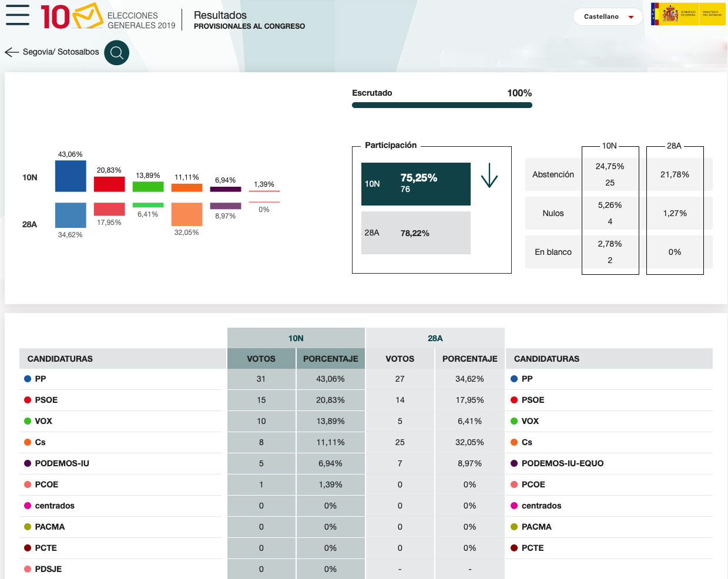The width and height of the screenshot is (728, 579).
Task: Click the PODEMOS-IU-EQUO entry on right
Action: click(562, 463)
